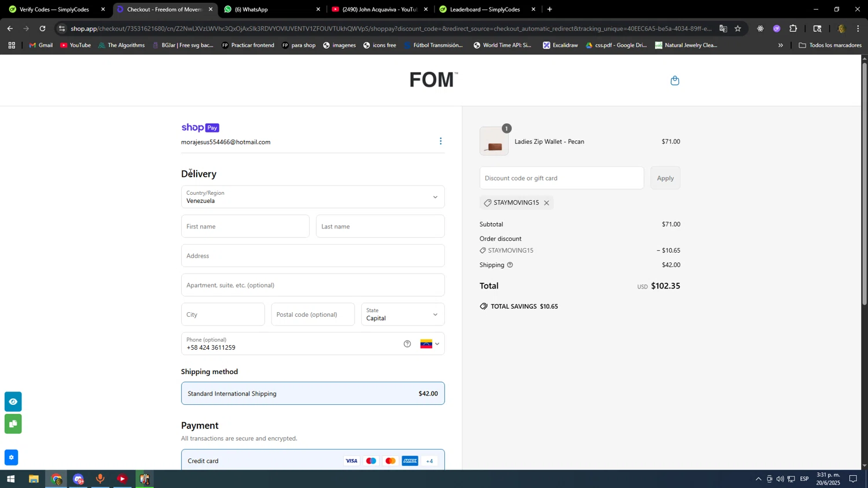Click the Postal code field
Viewport: 868px width, 488px height.
tap(312, 315)
